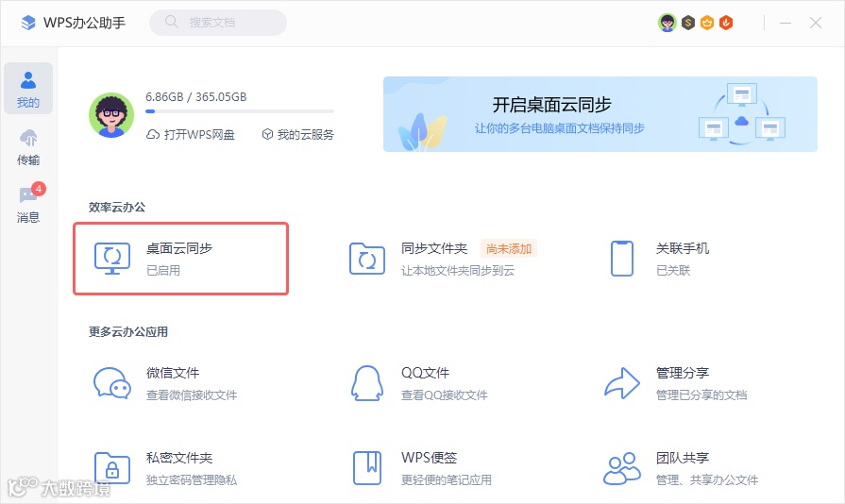Image resolution: width=845 pixels, height=504 pixels.
Task: Click the 关联手机 phone icon
Action: point(622,259)
